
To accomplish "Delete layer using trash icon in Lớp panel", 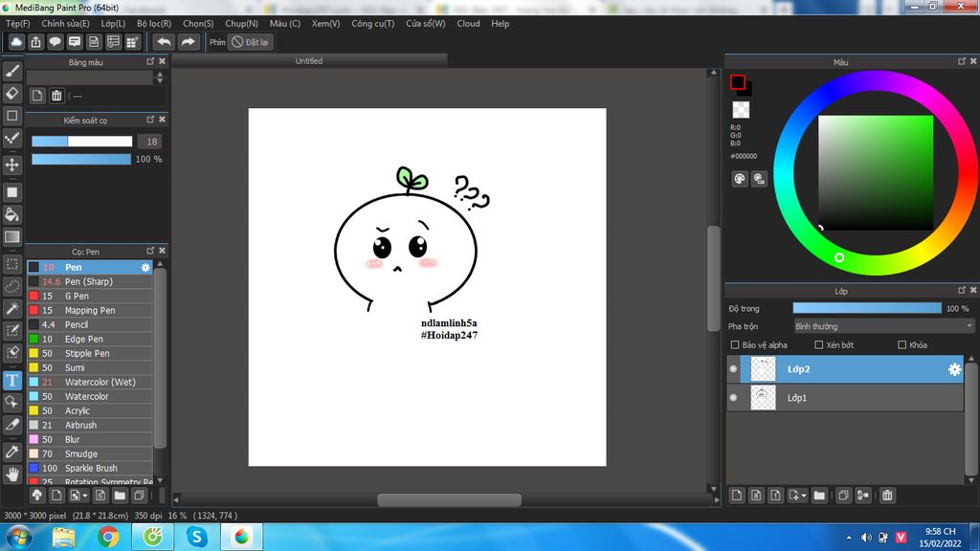I will [x=887, y=496].
